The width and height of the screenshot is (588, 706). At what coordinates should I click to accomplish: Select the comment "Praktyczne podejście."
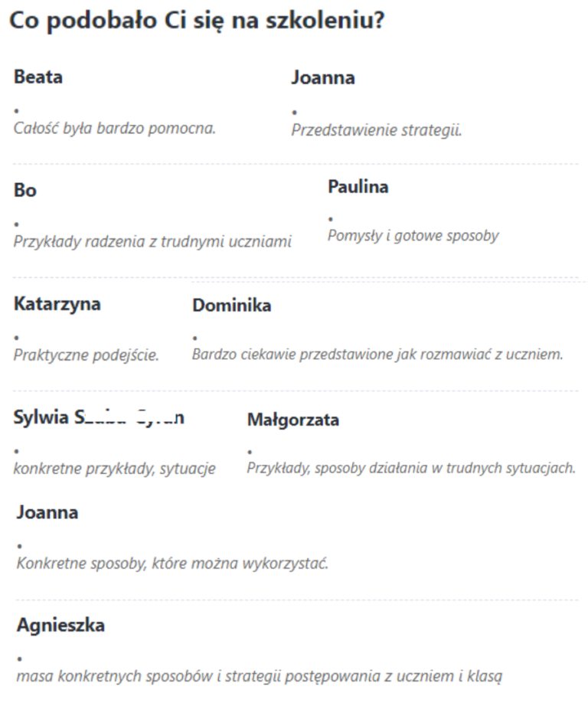pyautogui.click(x=87, y=355)
